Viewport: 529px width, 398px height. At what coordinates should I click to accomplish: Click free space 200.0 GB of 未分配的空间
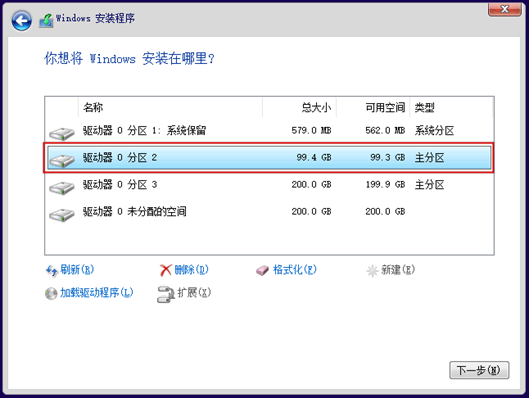tap(385, 211)
